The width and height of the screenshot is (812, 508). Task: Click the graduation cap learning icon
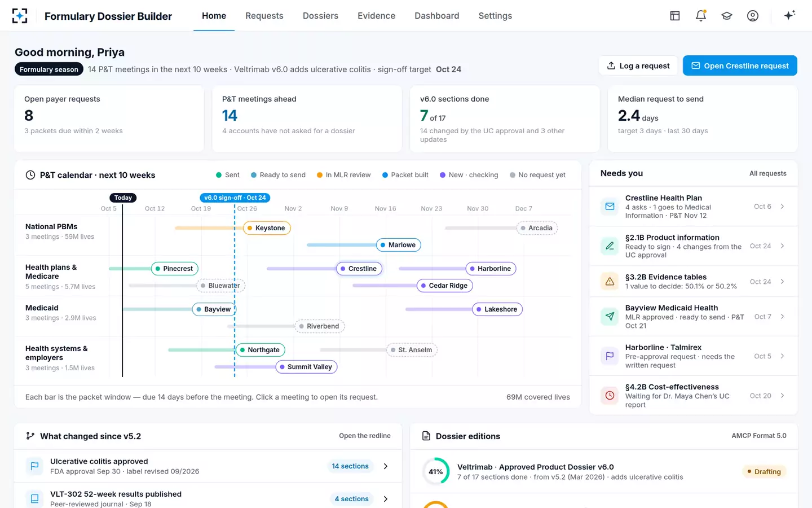(727, 16)
